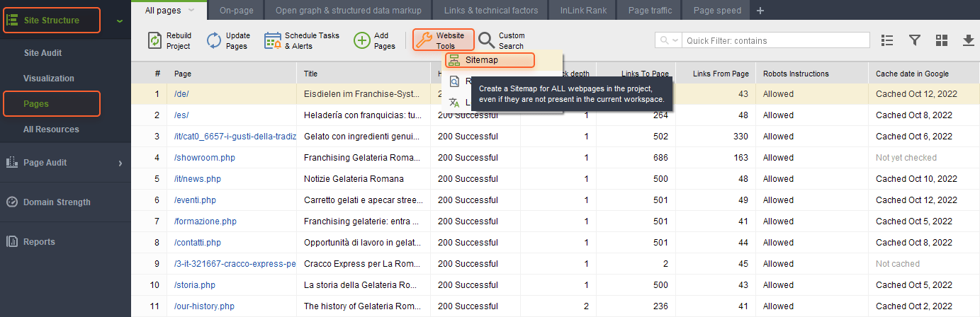Open the /de/ page link
Viewport: 980px width, 317px height.
tap(181, 94)
